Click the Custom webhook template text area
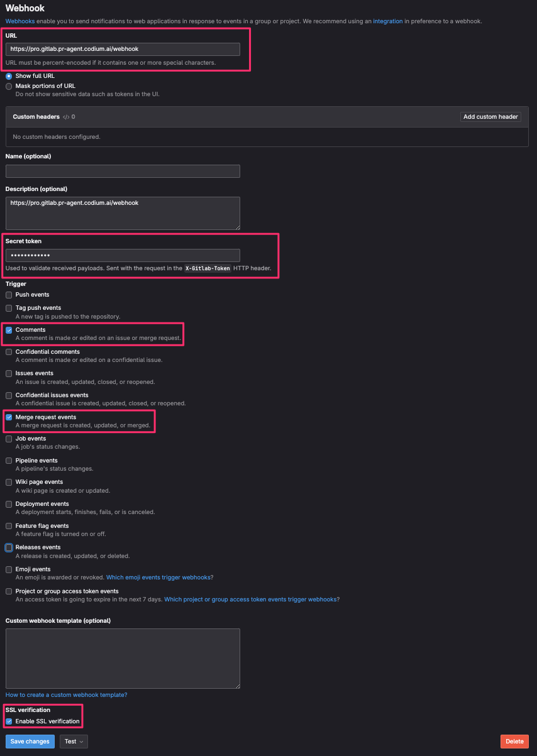This screenshot has width=537, height=756. [x=123, y=658]
